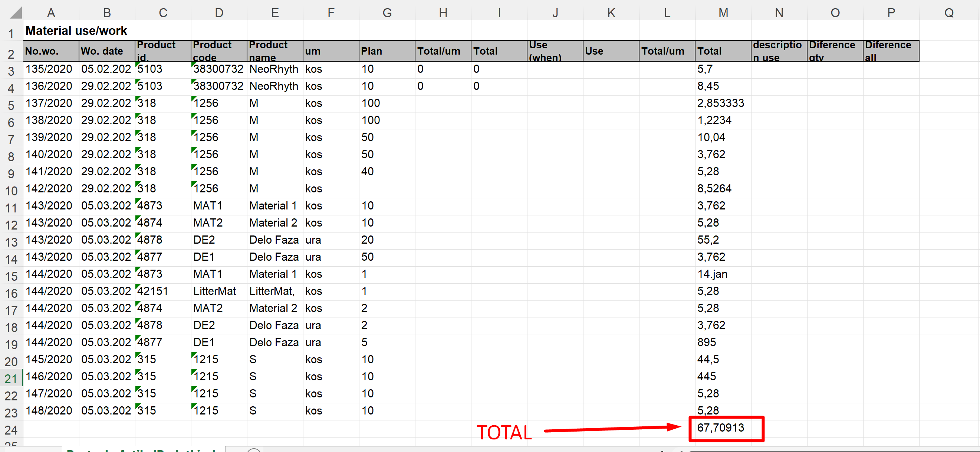Click the Use (when) header cell
Viewport: 980px width, 452px height.
click(x=554, y=51)
